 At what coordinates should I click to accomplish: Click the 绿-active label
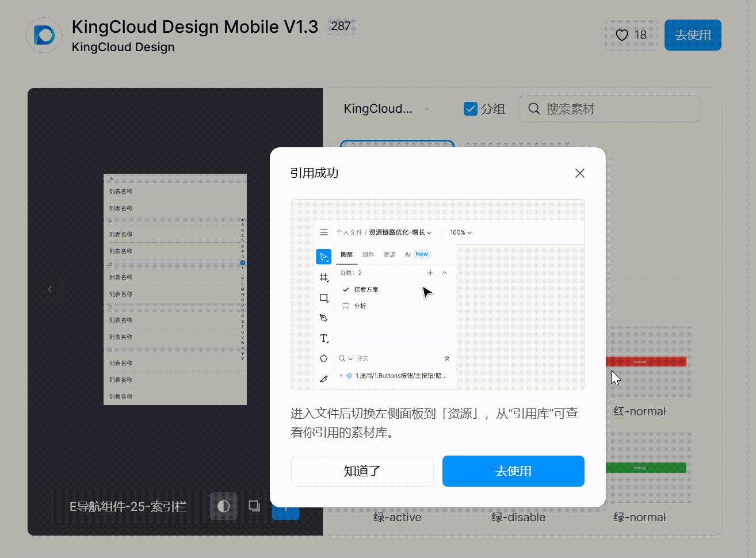point(397,517)
